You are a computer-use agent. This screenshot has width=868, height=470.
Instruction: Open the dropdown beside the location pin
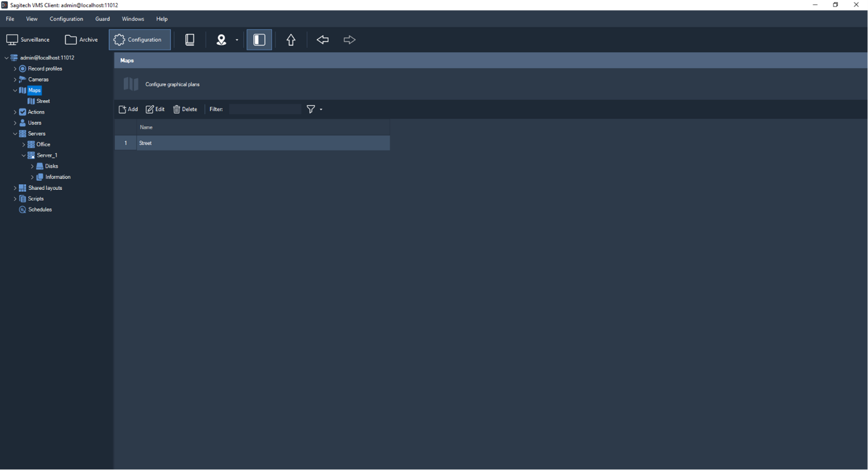237,40
